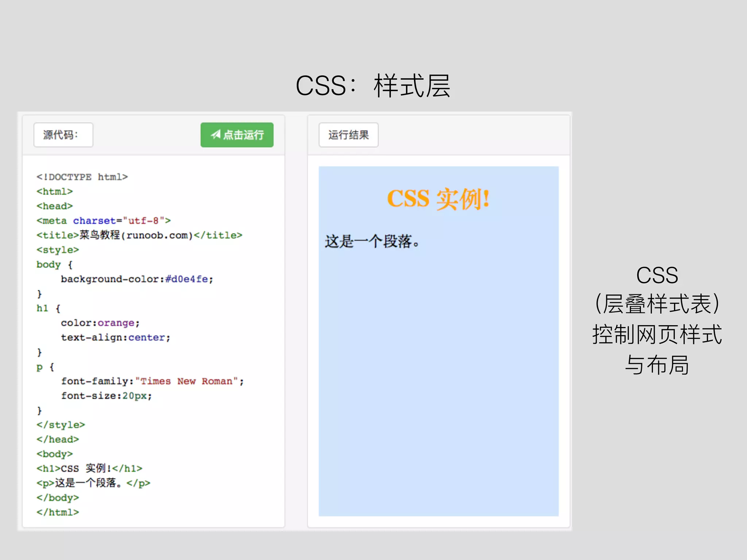Click the font-family "Times New Roman" line
Viewport: 747px width, 560px height.
(152, 381)
